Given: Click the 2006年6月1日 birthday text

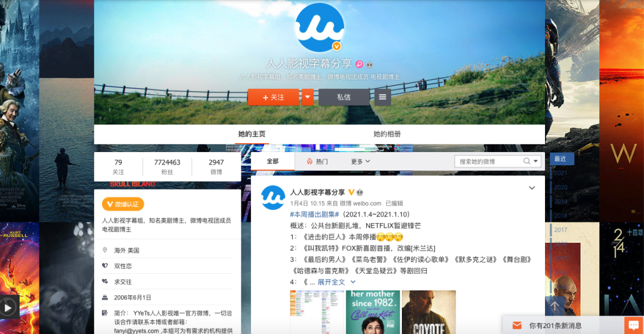Looking at the screenshot, I should (x=132, y=298).
